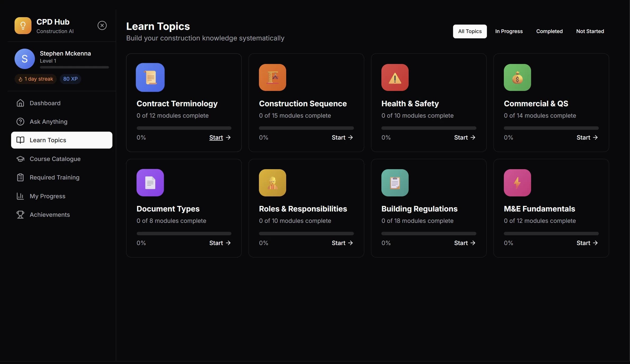Open the Health & Safety warning icon
Image resolution: width=630 pixels, height=364 pixels.
[395, 77]
